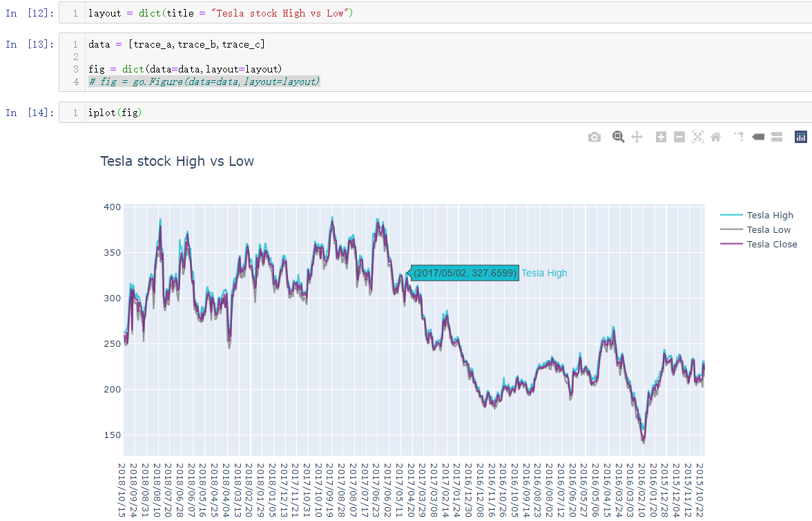Screen dimensions: 812x521
Task: Place cursor in 'fig = dict(data=data,layout=layout)' line
Action: coord(185,70)
